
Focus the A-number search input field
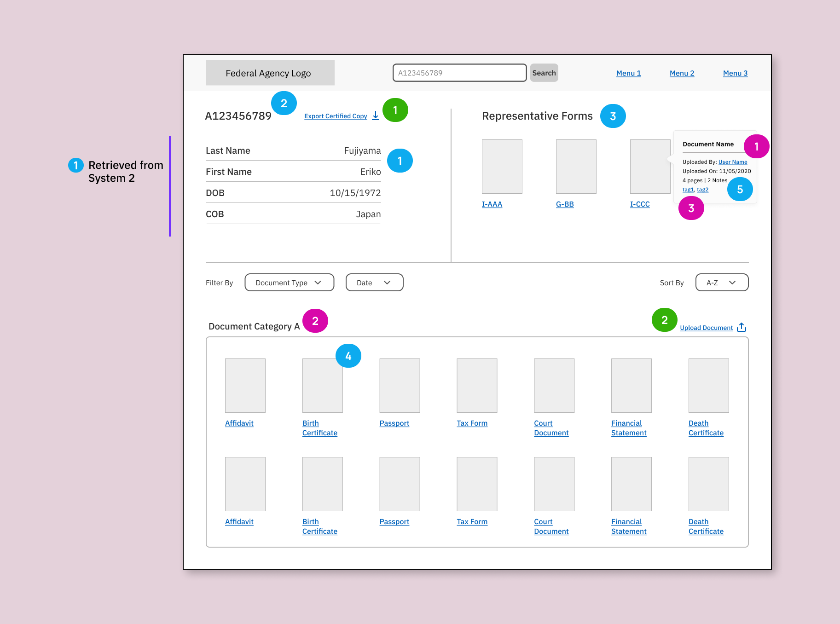coord(459,73)
